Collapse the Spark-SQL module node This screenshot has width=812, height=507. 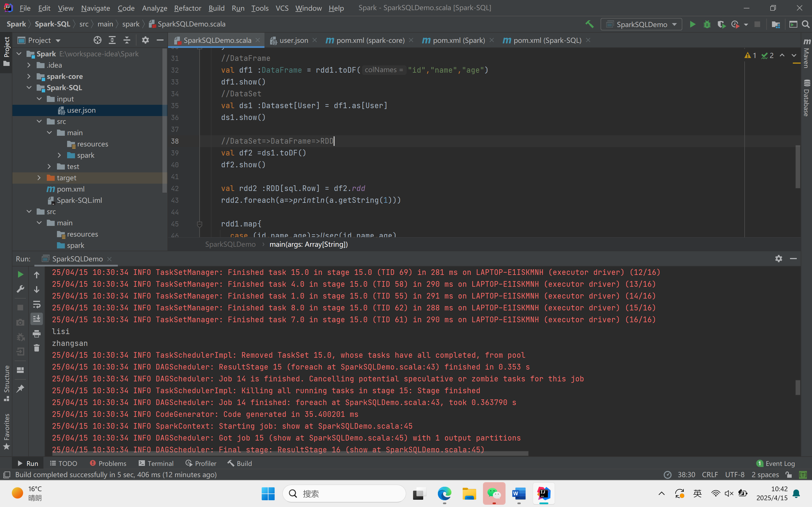tap(29, 88)
